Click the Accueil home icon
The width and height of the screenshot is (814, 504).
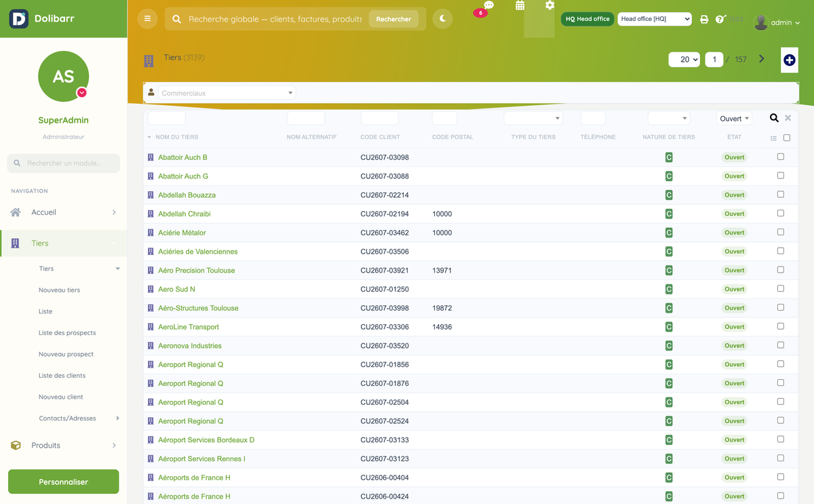tap(16, 212)
